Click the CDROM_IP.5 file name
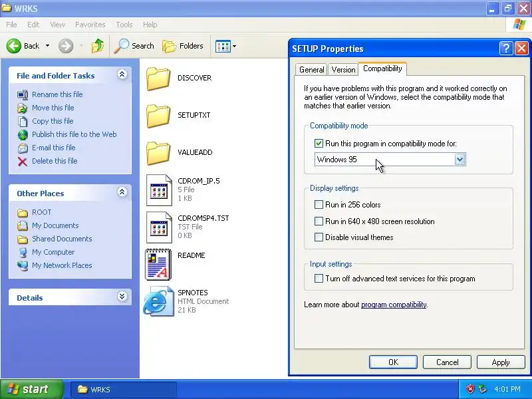The width and height of the screenshot is (532, 399). 199,181
